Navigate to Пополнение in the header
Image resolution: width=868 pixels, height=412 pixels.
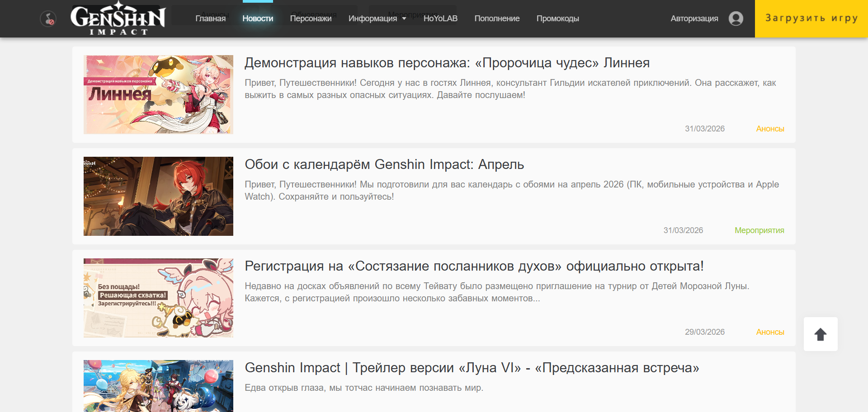click(497, 19)
